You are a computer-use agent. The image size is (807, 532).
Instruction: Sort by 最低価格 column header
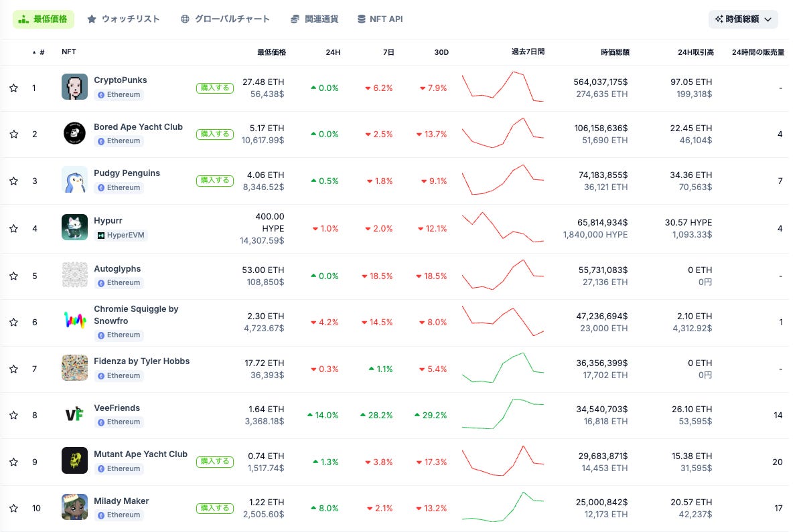(x=271, y=52)
